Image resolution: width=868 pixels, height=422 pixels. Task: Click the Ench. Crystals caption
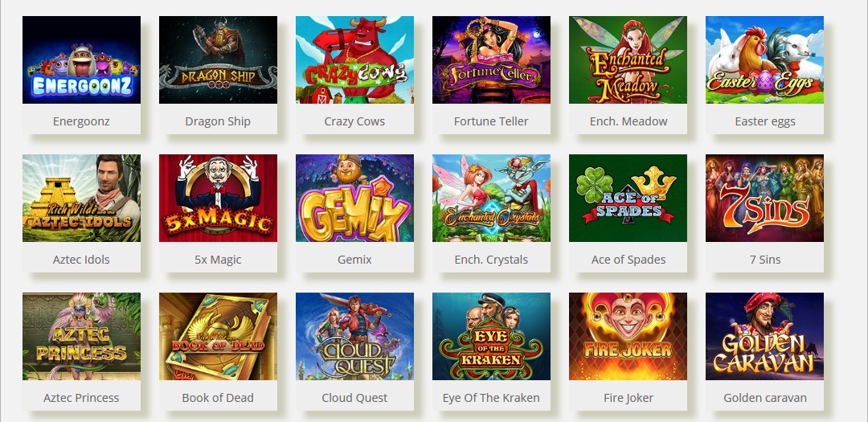(492, 260)
